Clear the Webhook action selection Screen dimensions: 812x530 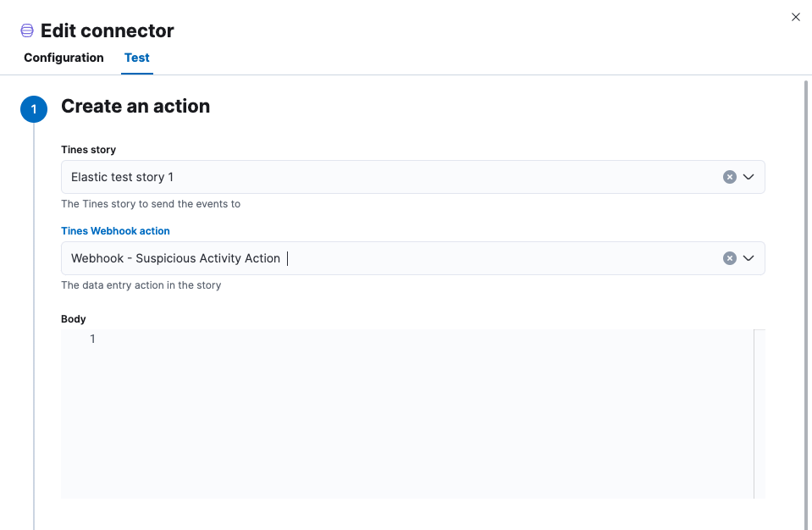point(729,258)
